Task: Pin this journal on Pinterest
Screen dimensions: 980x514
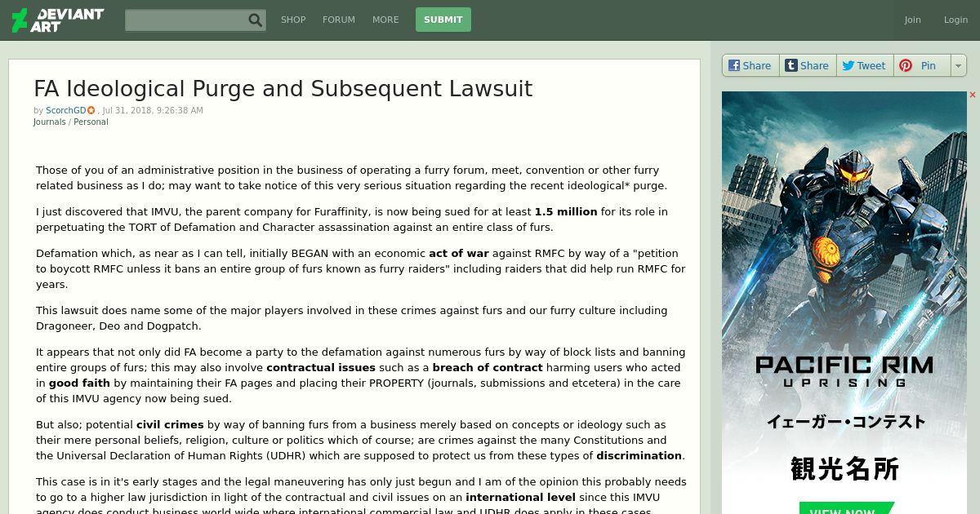Action: coord(921,65)
